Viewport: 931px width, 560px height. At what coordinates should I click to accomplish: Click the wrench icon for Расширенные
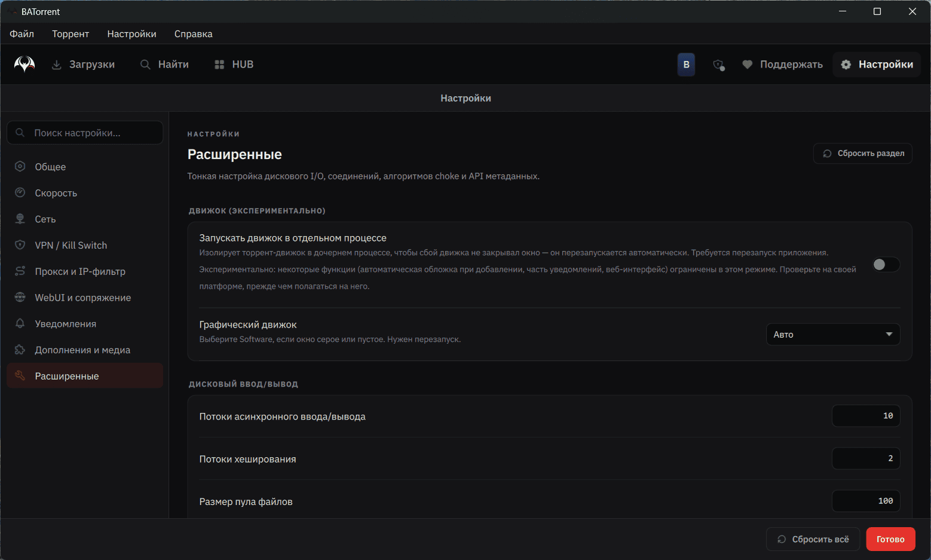tap(20, 376)
